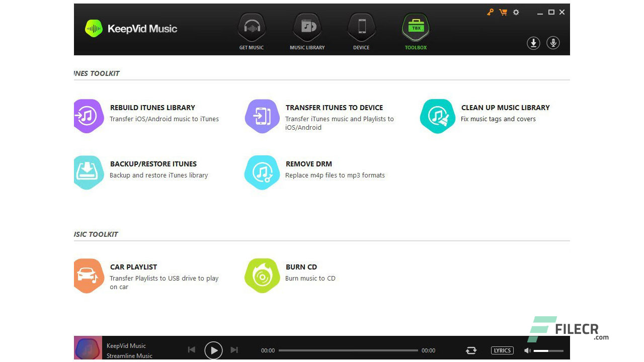Open the downloads arrow icon
Image resolution: width=644 pixels, height=362 pixels.
coord(533,43)
